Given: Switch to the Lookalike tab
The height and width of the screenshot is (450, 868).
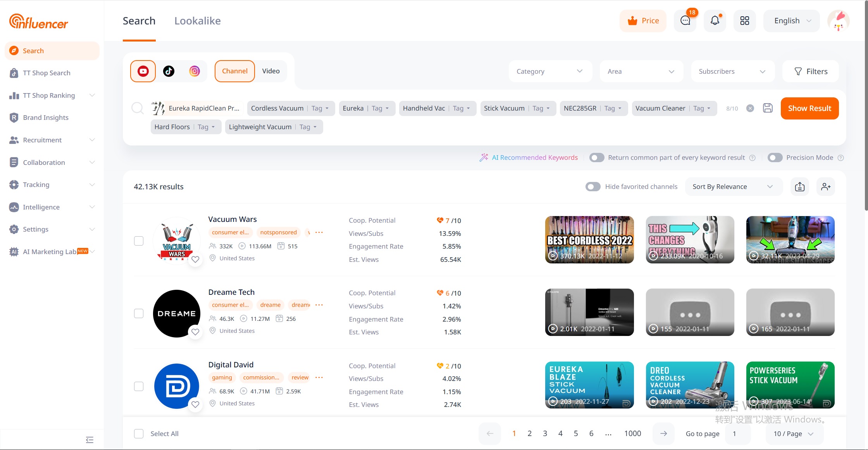Looking at the screenshot, I should [x=197, y=21].
